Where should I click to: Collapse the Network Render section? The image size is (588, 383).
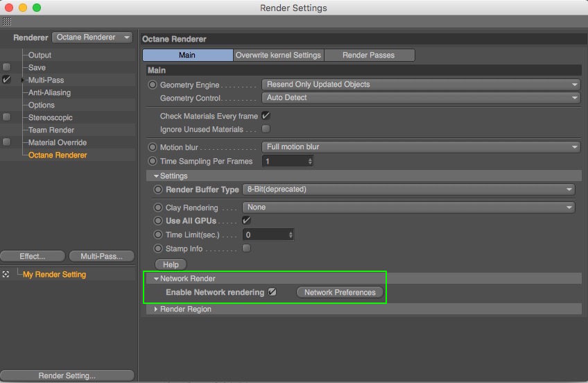[x=156, y=279]
